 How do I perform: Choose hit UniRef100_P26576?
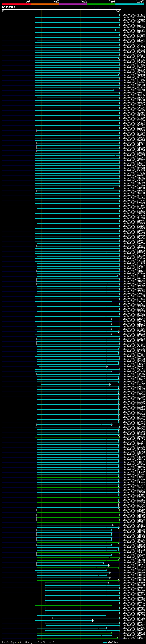click(x=133, y=108)
